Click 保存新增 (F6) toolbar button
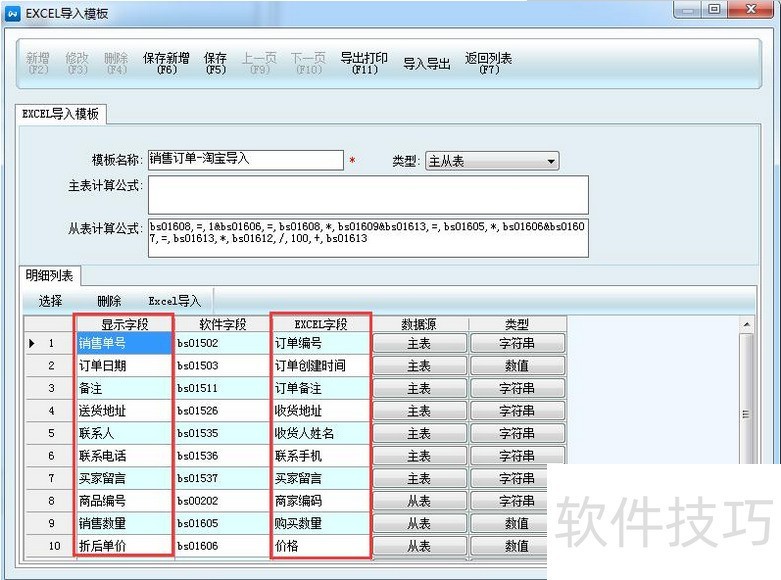This screenshot has width=781, height=580. tap(166, 63)
